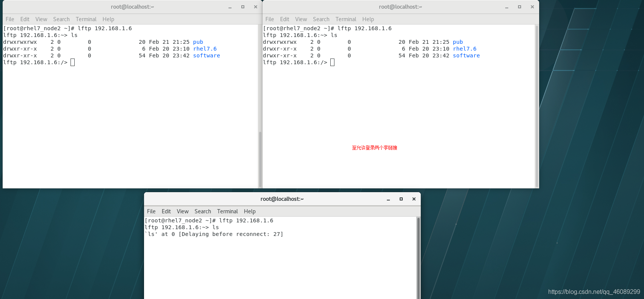The height and width of the screenshot is (299, 644).
Task: Open View menu in right terminal window
Action: [x=301, y=19]
